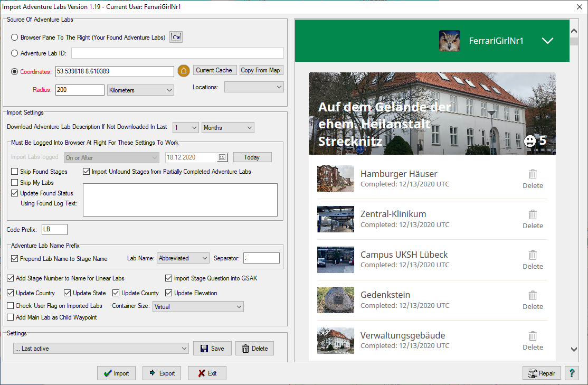588x385 pixels.
Task: Delete the Zentral-Klinikum stage
Action: pos(533,219)
